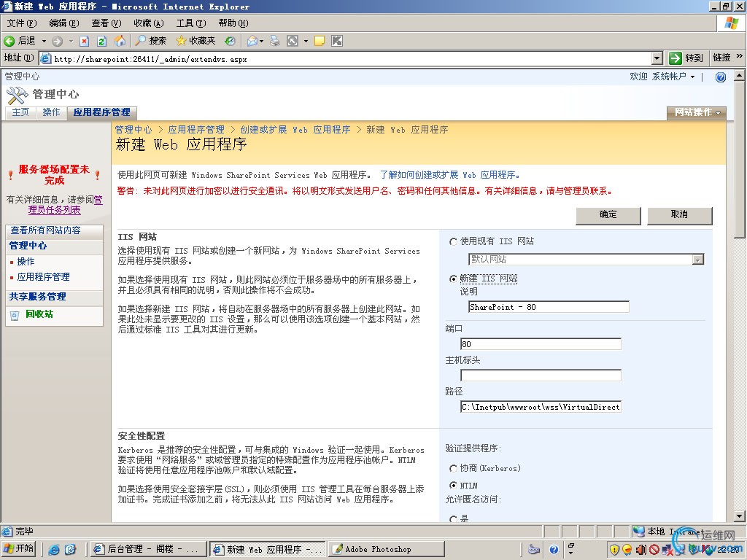Choose NTLM authentication radio button

[453, 485]
